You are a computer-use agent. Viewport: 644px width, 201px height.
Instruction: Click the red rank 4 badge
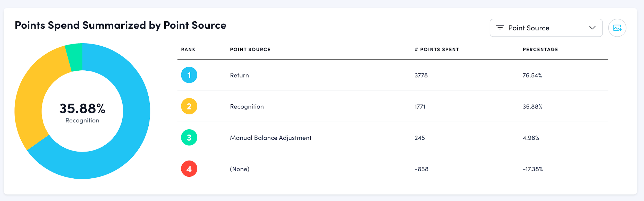[x=189, y=169]
